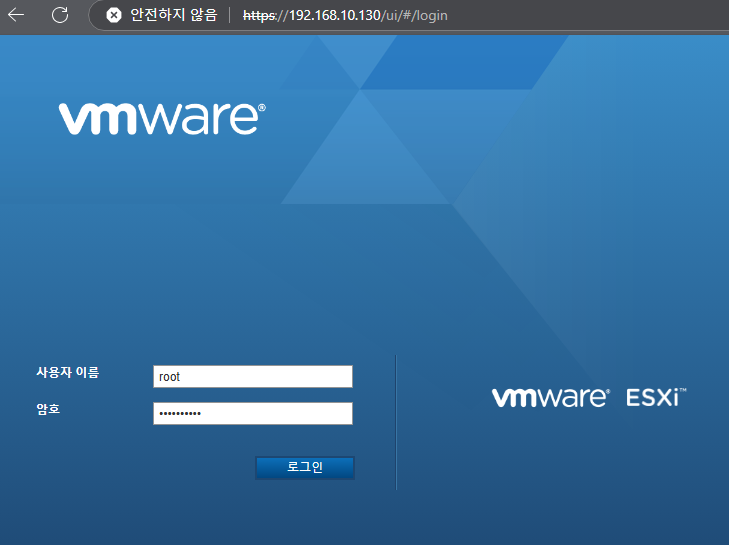Select the URL 192.168.10.130/ui/#/login
Viewport: 729px width, 545px height.
click(345, 15)
